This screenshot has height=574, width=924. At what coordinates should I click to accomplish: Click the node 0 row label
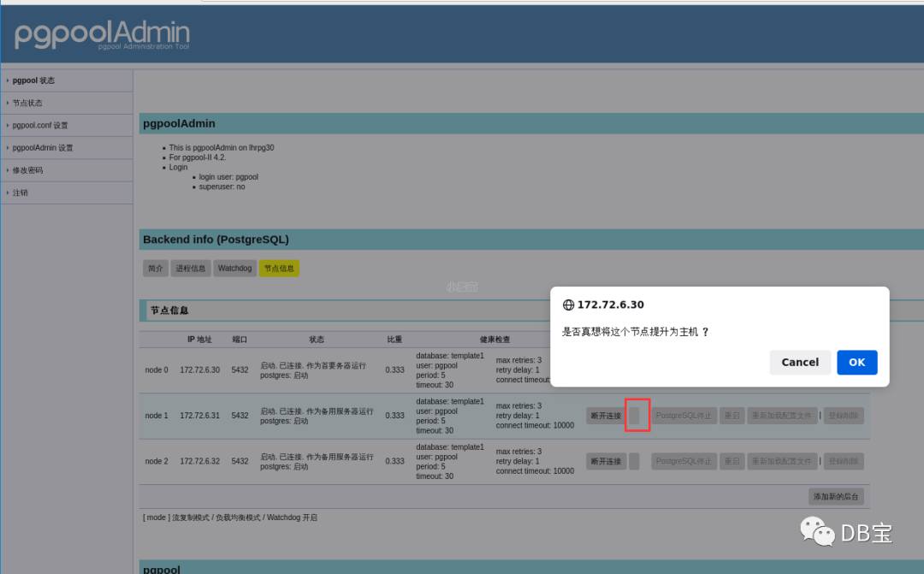point(157,370)
